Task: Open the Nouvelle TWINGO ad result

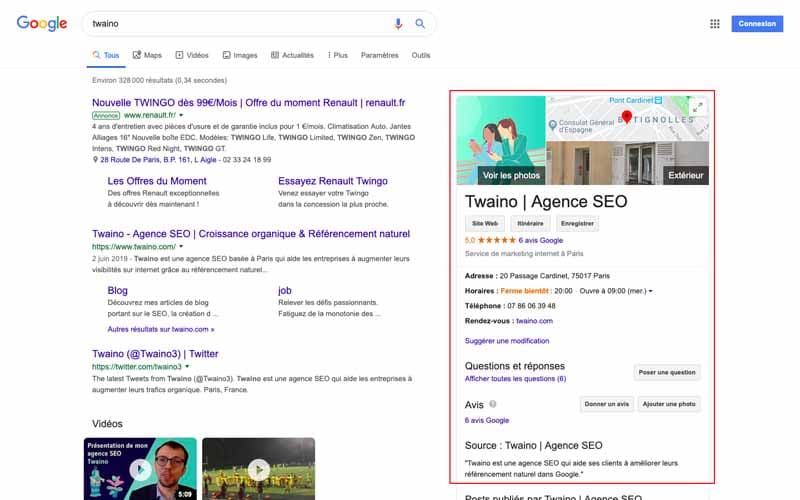Action: coord(248,103)
